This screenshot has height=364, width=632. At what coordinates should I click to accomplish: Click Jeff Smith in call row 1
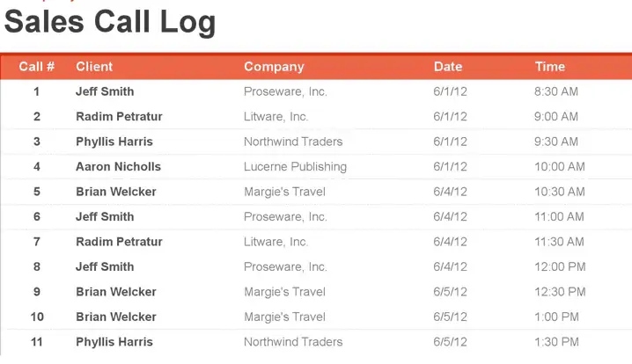105,91
